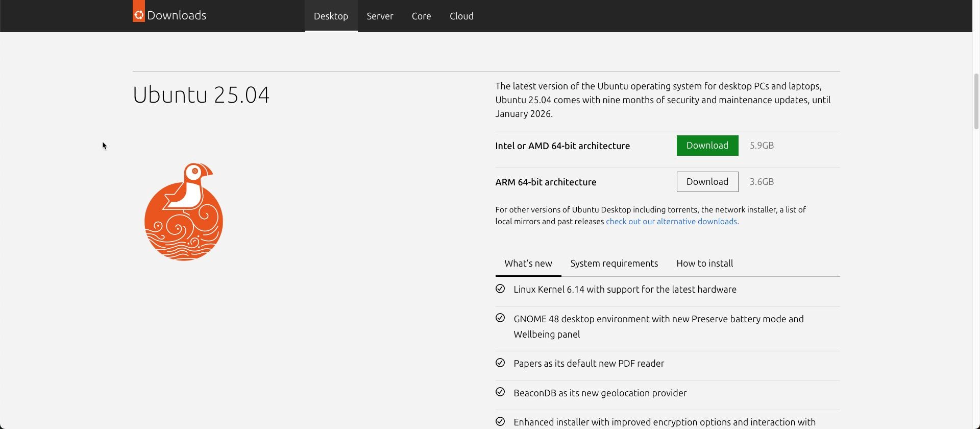Screen dimensions: 980x429
Task: Download the Intel or AMD 64-bit image
Action: [707, 146]
